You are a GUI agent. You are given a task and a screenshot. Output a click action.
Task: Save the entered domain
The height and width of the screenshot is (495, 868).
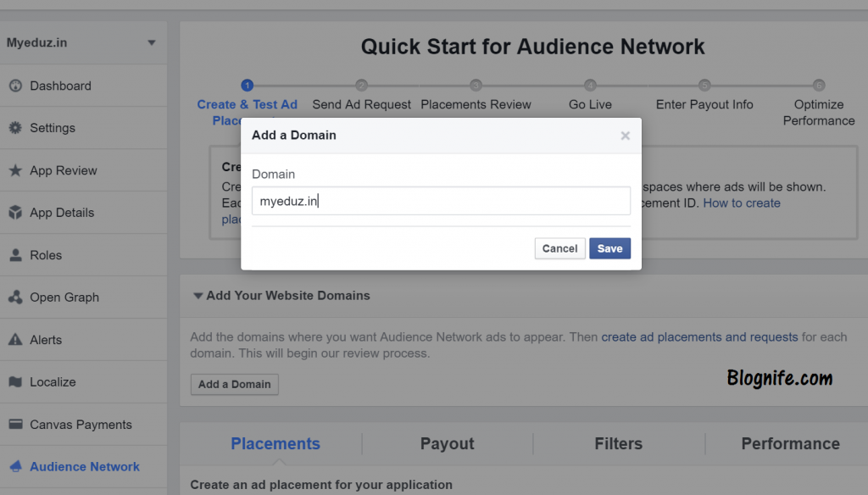pyautogui.click(x=609, y=248)
